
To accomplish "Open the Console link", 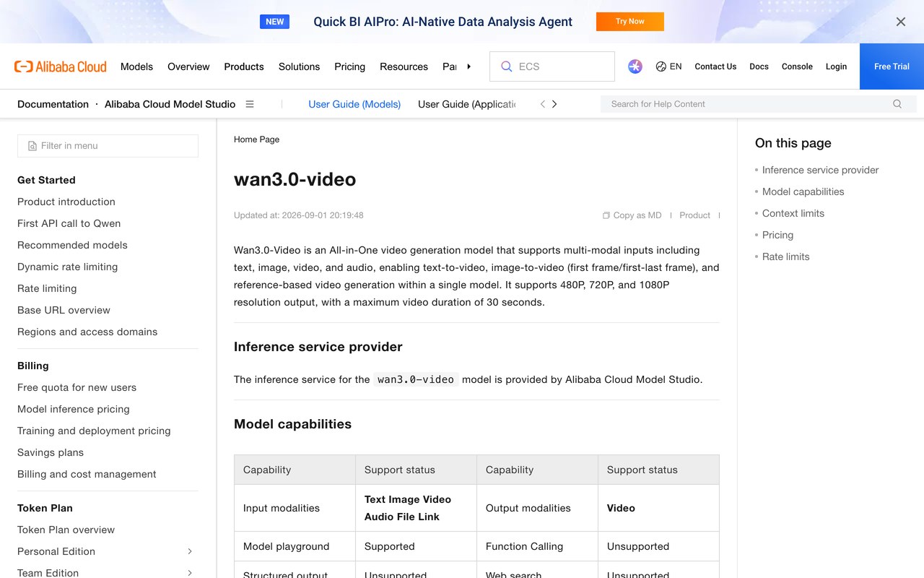I will 797,66.
